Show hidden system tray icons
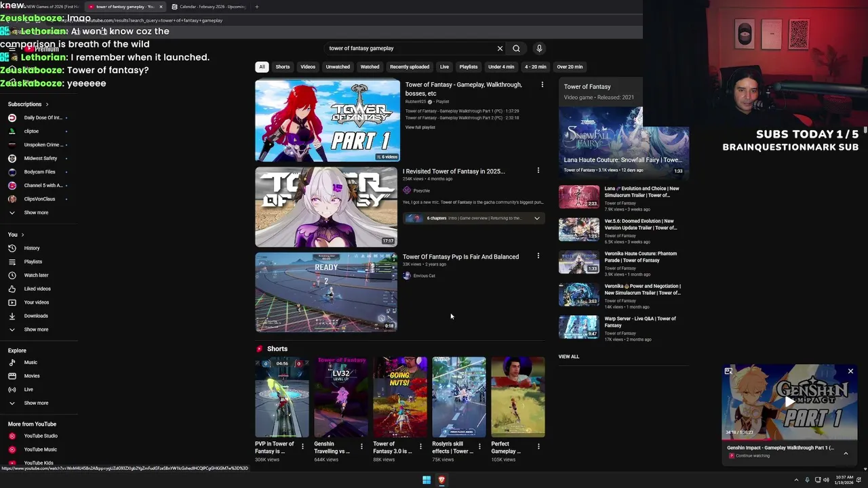Screen dimensions: 868x488 797,480
